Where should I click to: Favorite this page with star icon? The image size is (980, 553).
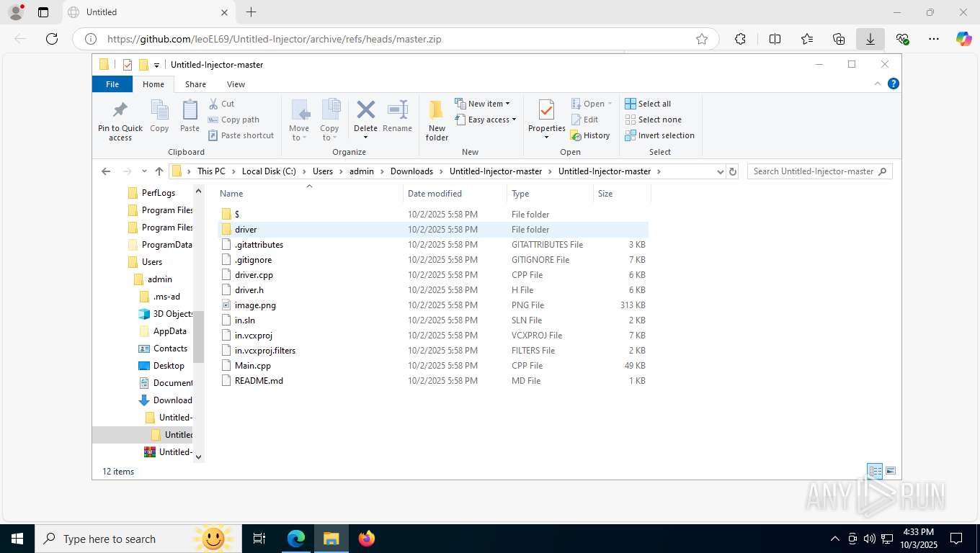tap(702, 39)
